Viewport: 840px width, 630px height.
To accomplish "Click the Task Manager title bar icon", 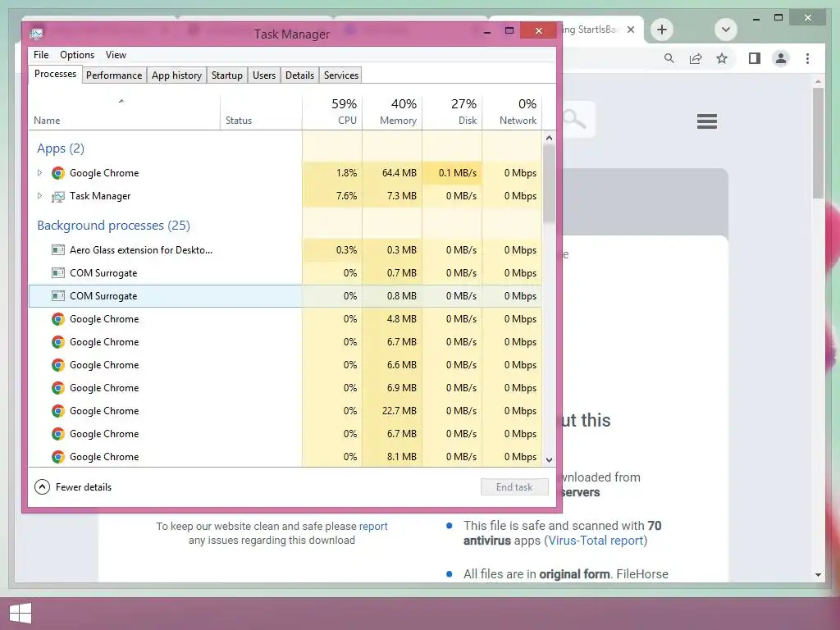I will pyautogui.click(x=36, y=34).
